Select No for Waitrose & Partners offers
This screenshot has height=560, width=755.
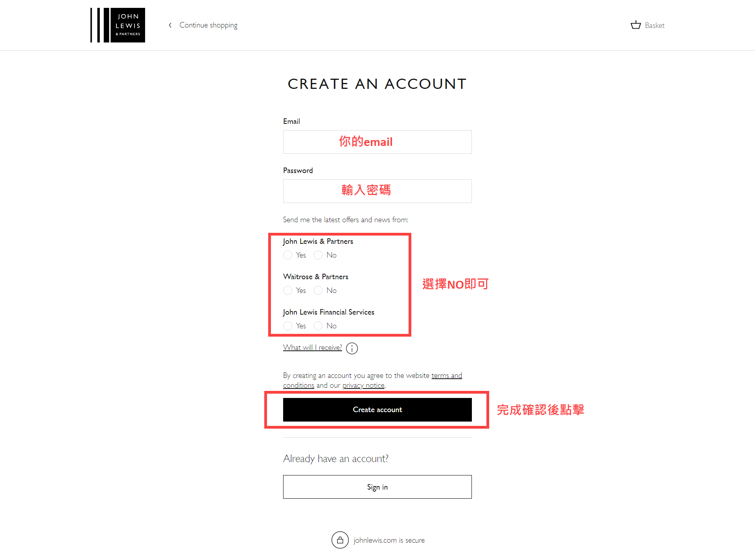[318, 291]
